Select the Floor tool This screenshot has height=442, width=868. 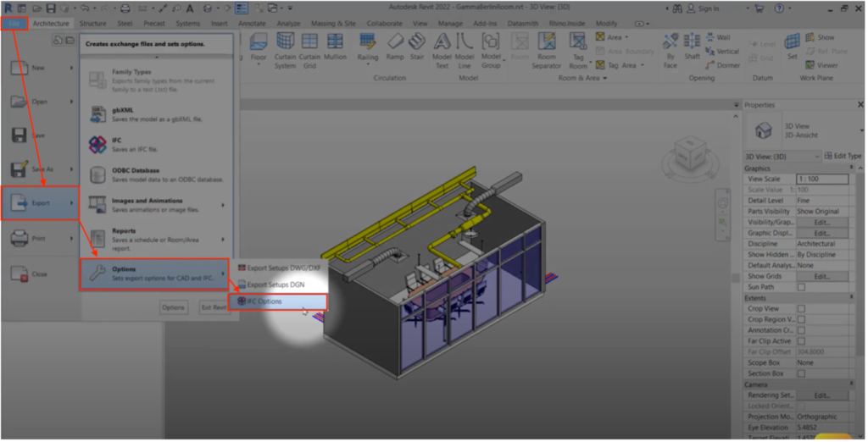pos(258,49)
